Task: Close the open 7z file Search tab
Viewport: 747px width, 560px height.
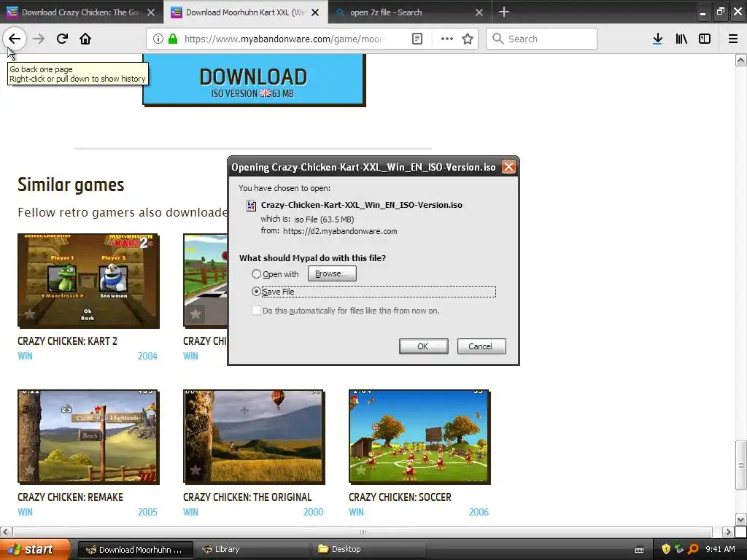Action: [x=479, y=12]
